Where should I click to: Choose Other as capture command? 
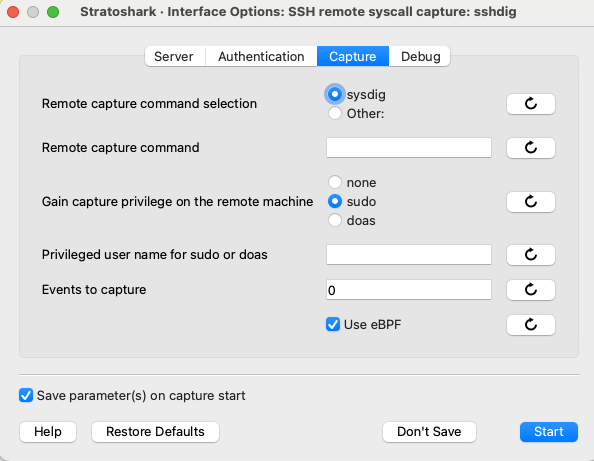pyautogui.click(x=335, y=113)
